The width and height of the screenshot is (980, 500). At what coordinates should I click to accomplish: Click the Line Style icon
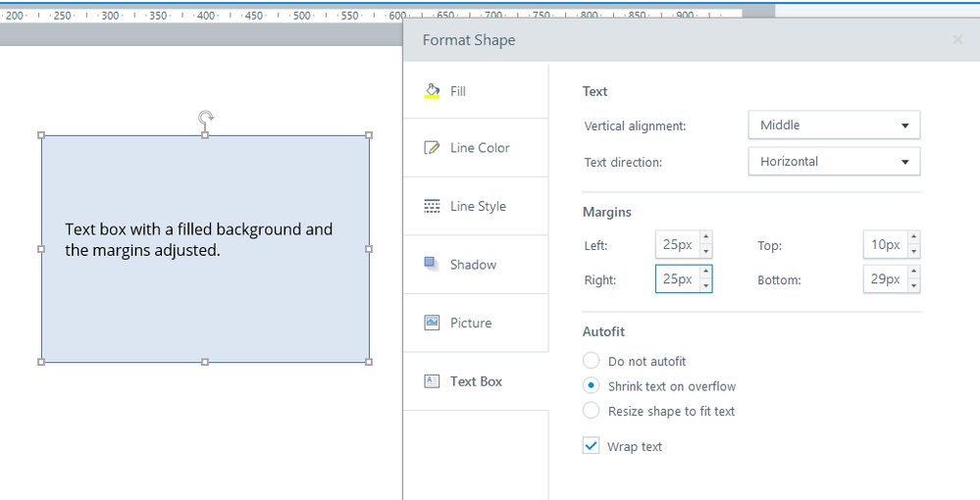click(432, 206)
